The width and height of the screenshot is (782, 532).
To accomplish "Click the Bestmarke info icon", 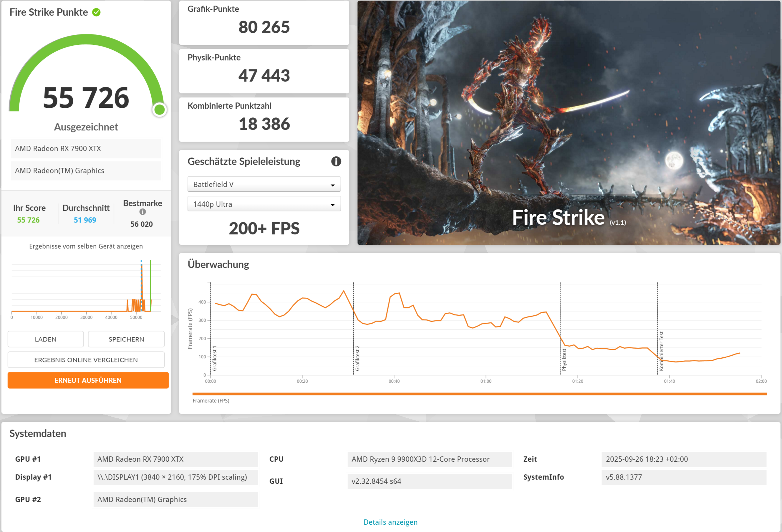I will pyautogui.click(x=143, y=212).
